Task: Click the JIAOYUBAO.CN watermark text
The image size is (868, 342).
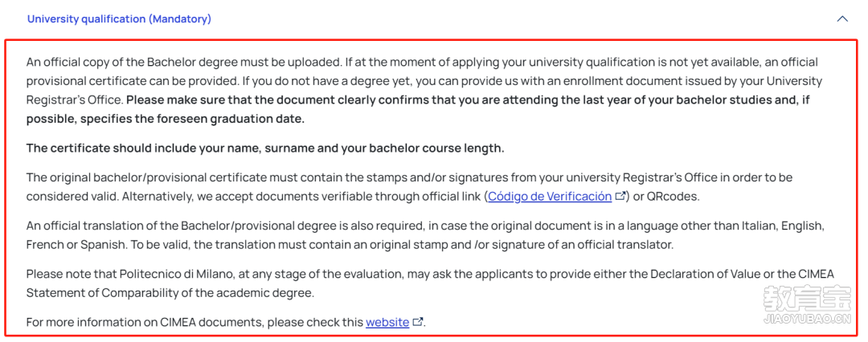Action: 807,319
